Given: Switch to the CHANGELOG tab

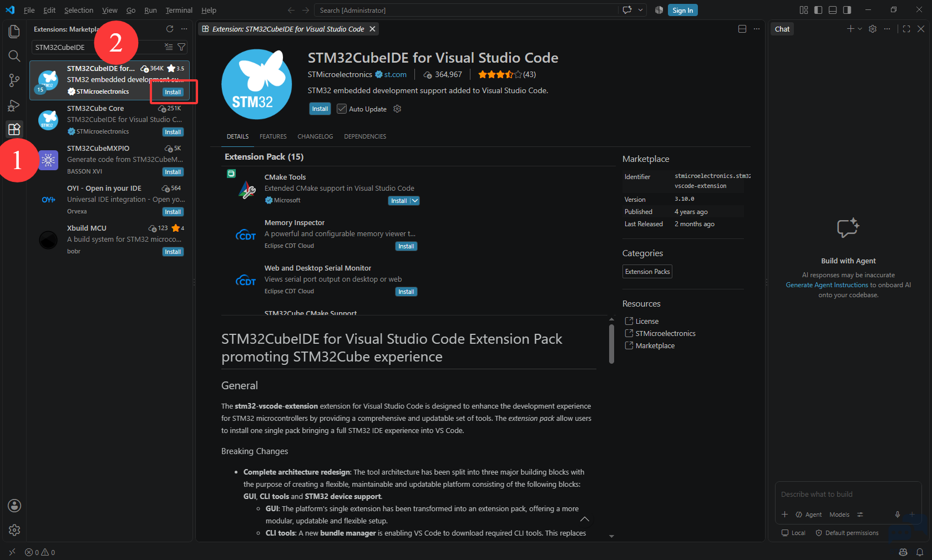Looking at the screenshot, I should point(315,136).
